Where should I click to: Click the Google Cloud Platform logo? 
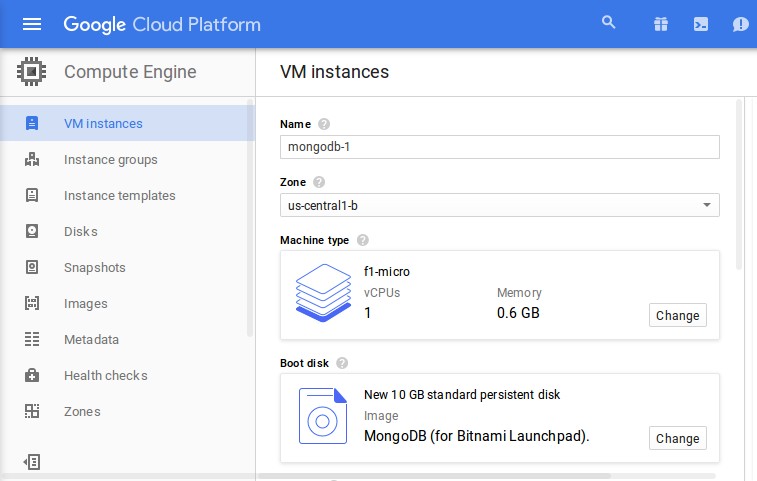162,24
